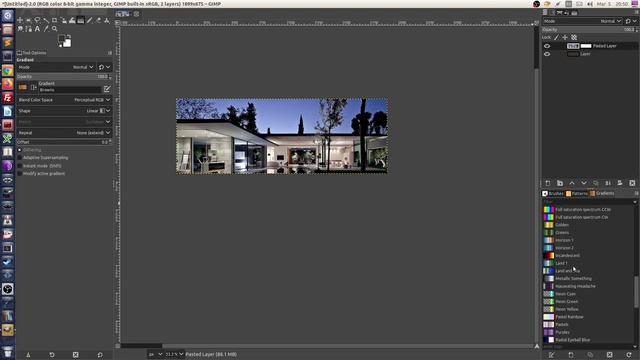The width and height of the screenshot is (640, 360).
Task: Select the Crop tool
Action: pos(54,20)
